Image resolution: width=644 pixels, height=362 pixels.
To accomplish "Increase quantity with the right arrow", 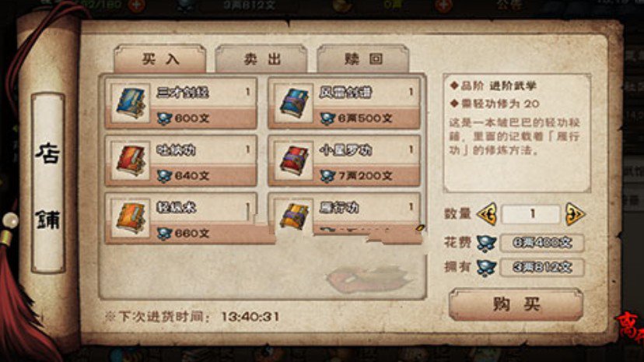I will click(575, 214).
